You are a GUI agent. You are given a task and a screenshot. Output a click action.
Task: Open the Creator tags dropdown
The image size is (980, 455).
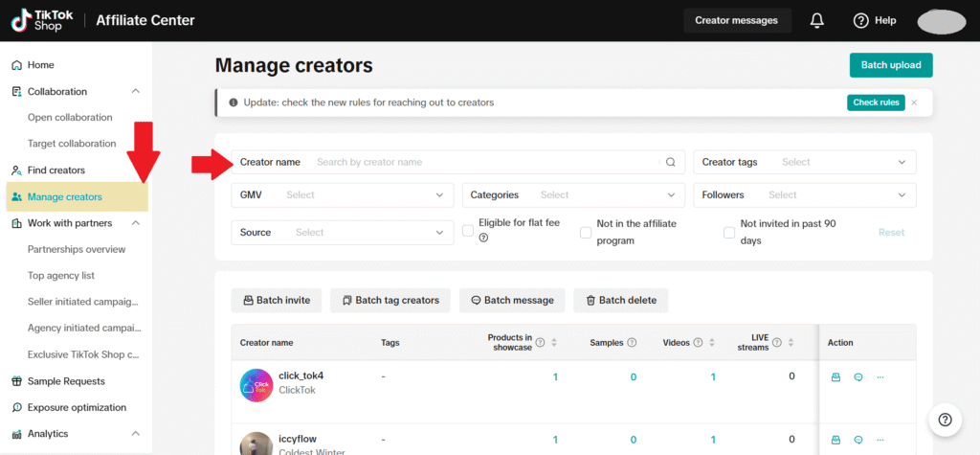(x=804, y=163)
